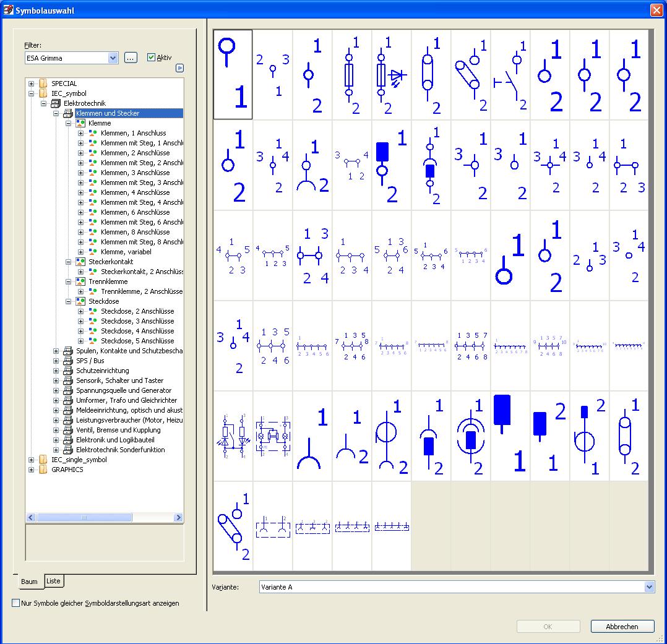Click the Steckerkontakt group icon
667x644 pixels.
click(80, 262)
